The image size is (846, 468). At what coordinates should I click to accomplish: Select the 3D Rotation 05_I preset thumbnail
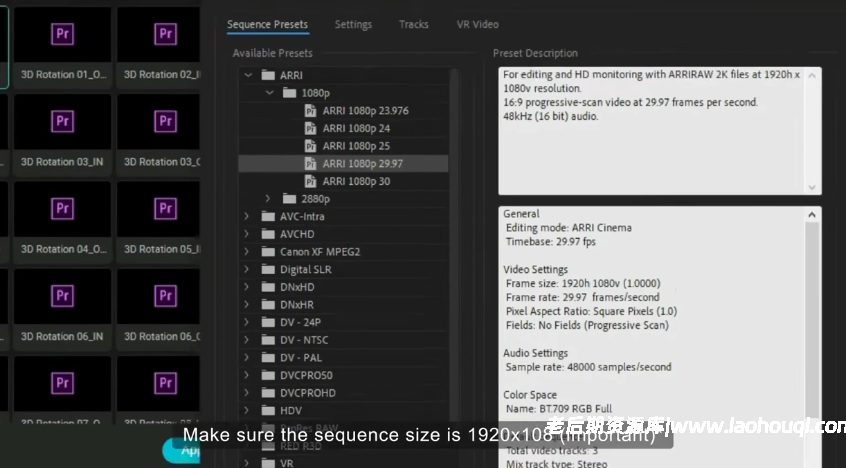(159, 209)
